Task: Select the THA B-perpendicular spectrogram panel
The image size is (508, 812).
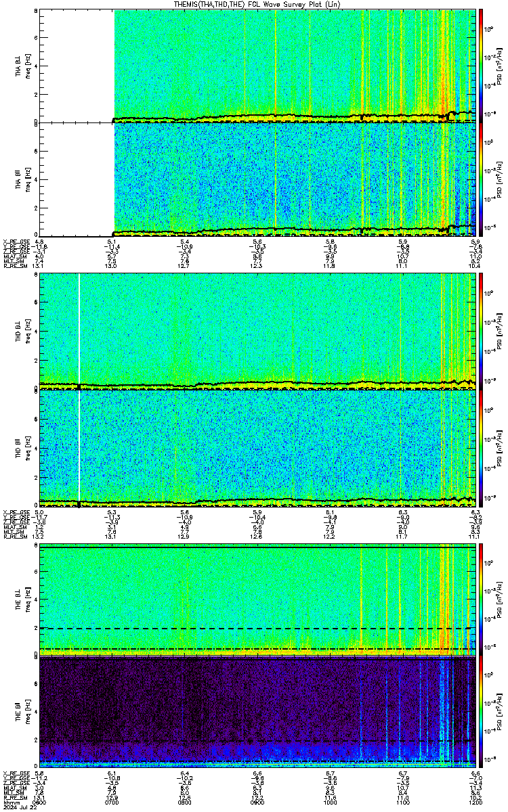Action: pos(257,66)
